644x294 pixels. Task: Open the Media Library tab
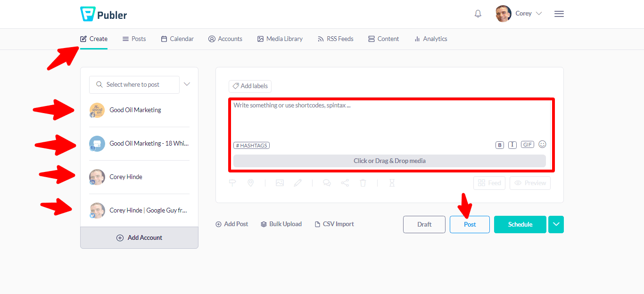coord(280,39)
